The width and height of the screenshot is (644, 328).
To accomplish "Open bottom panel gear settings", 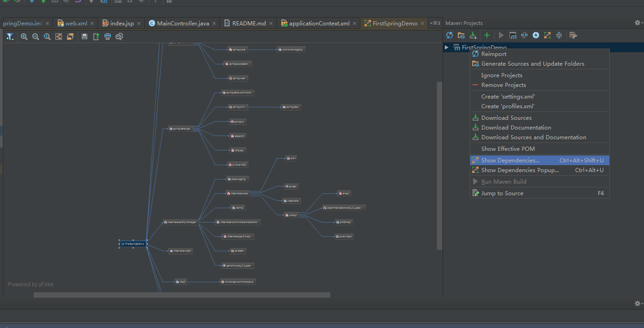I will 638,303.
